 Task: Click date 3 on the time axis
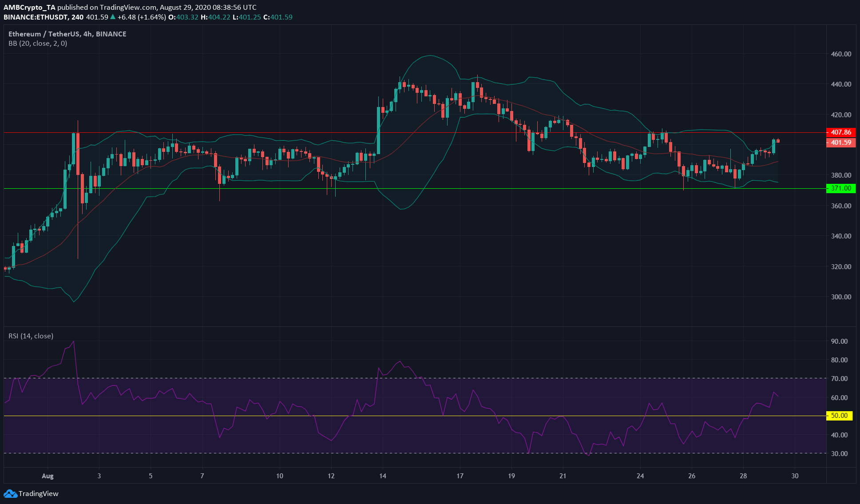[99, 476]
